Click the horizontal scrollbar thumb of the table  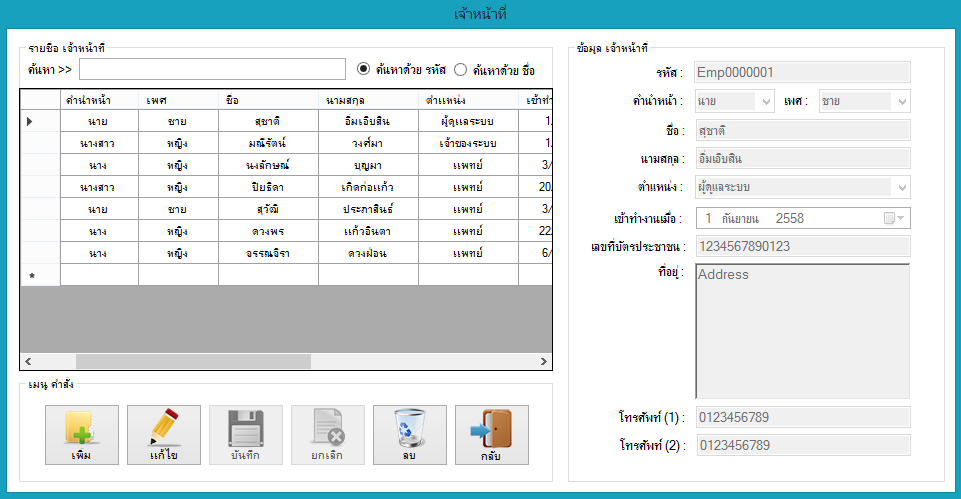pyautogui.click(x=193, y=361)
